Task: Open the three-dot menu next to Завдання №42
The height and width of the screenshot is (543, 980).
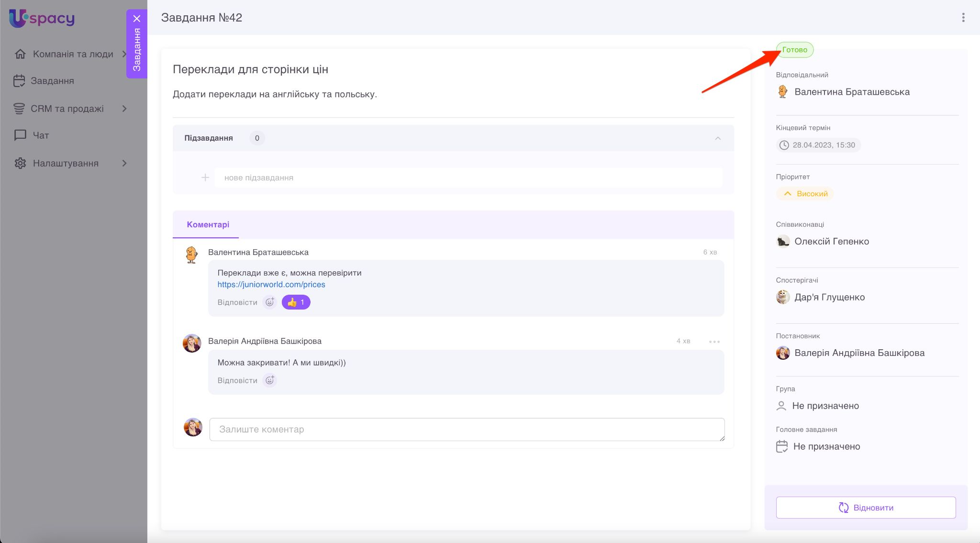Action: (963, 18)
